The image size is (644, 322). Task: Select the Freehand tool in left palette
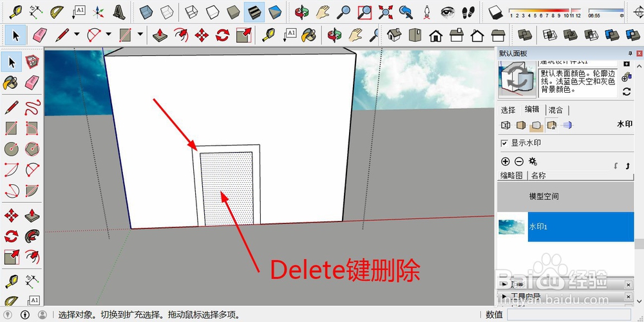(x=32, y=108)
